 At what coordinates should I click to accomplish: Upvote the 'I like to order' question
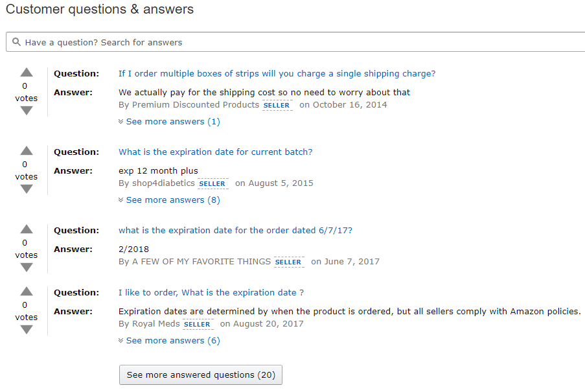tap(26, 292)
